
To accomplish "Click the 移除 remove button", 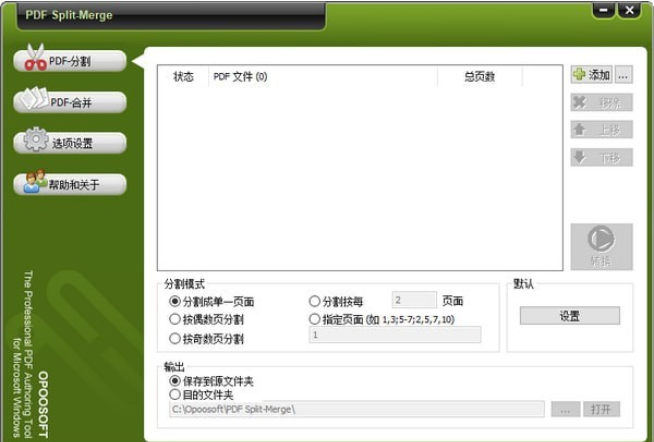I will (x=601, y=102).
